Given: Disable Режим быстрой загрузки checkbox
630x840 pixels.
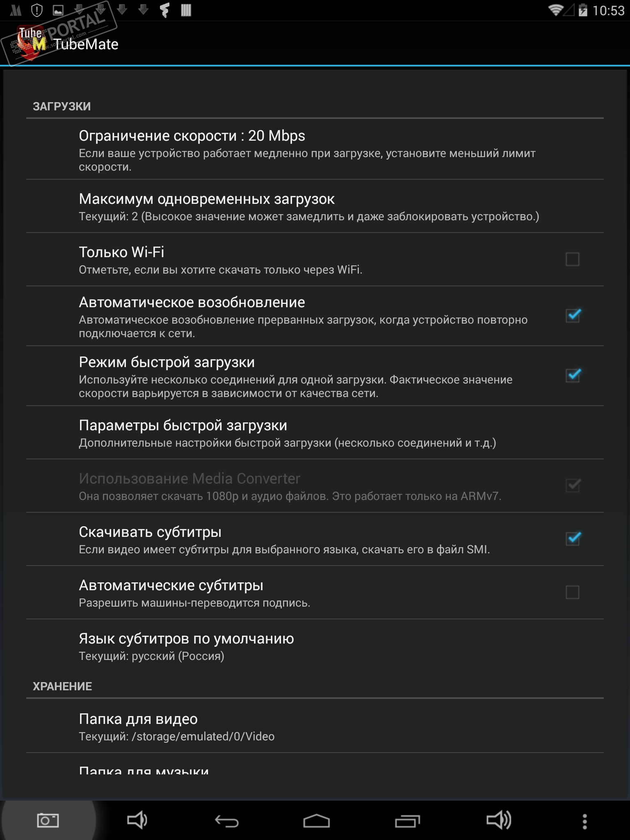Looking at the screenshot, I should [x=573, y=375].
